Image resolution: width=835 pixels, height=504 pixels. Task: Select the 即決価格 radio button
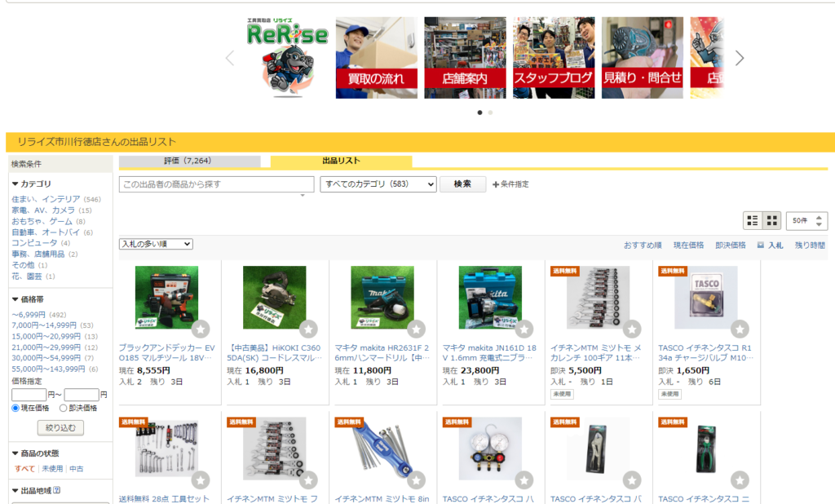pos(64,408)
